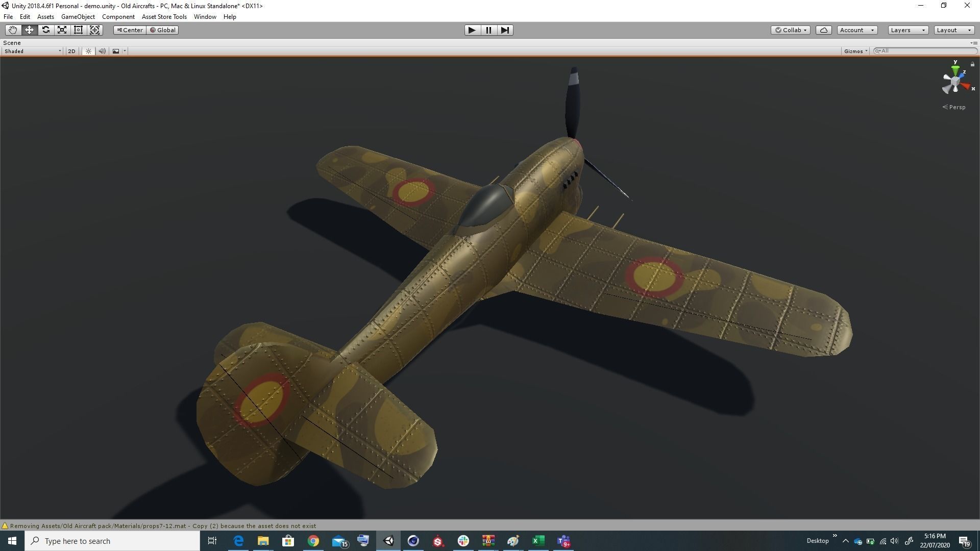Open Microsoft Store from taskbar
The width and height of the screenshot is (980, 551).
[288, 541]
